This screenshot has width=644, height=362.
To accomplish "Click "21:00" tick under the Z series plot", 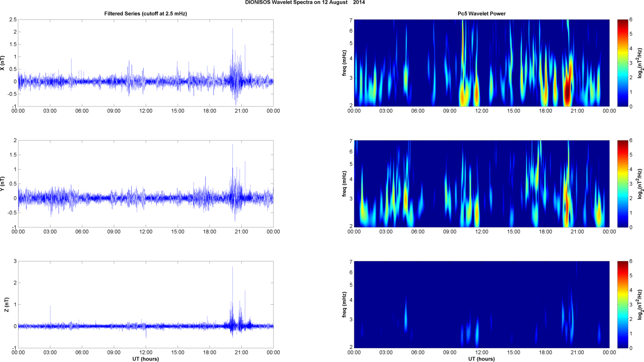I will (241, 352).
